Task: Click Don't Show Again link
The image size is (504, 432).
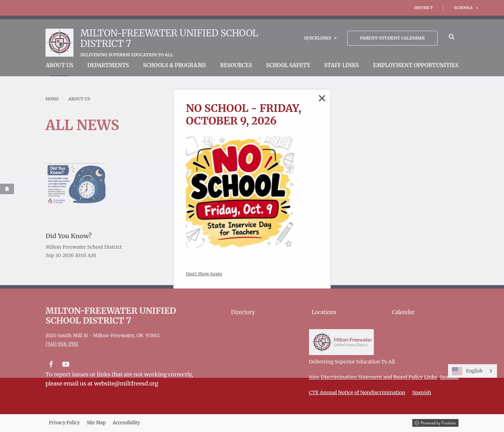Action: [204, 274]
